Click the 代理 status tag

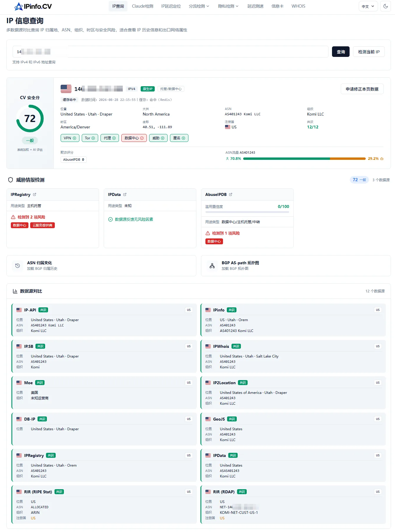point(110,138)
